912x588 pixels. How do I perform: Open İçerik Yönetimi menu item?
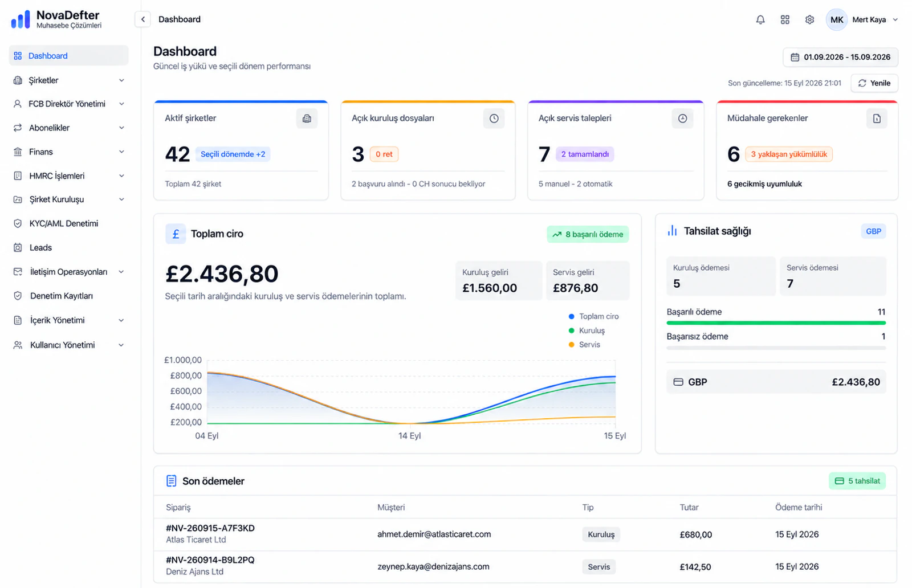(69, 320)
